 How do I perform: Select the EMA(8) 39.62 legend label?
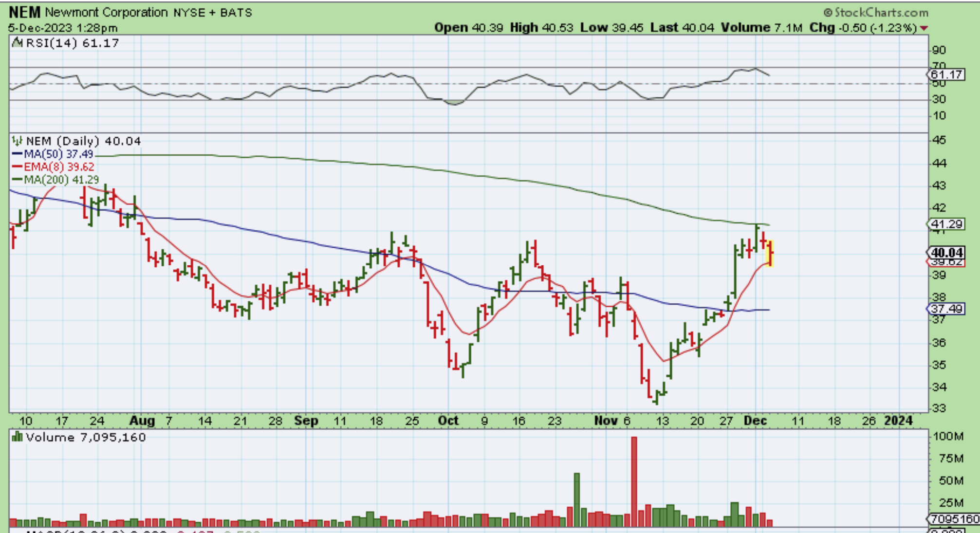tap(59, 167)
